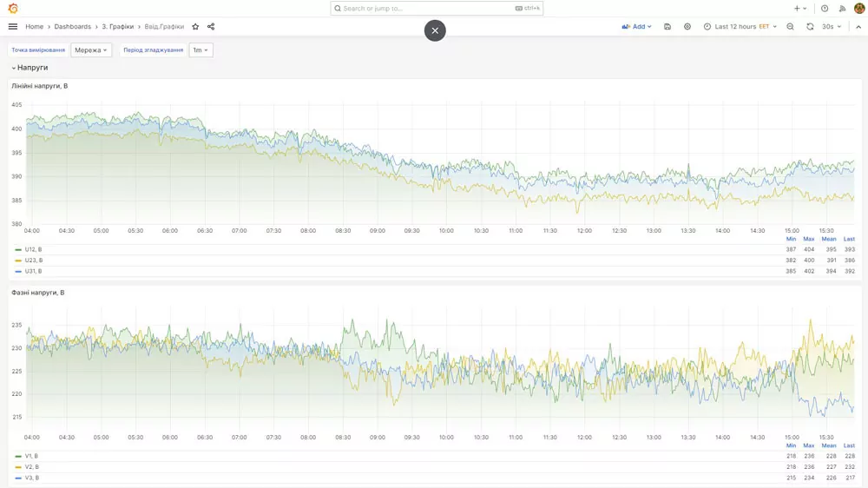Toggle V1, В series in legend

31,456
